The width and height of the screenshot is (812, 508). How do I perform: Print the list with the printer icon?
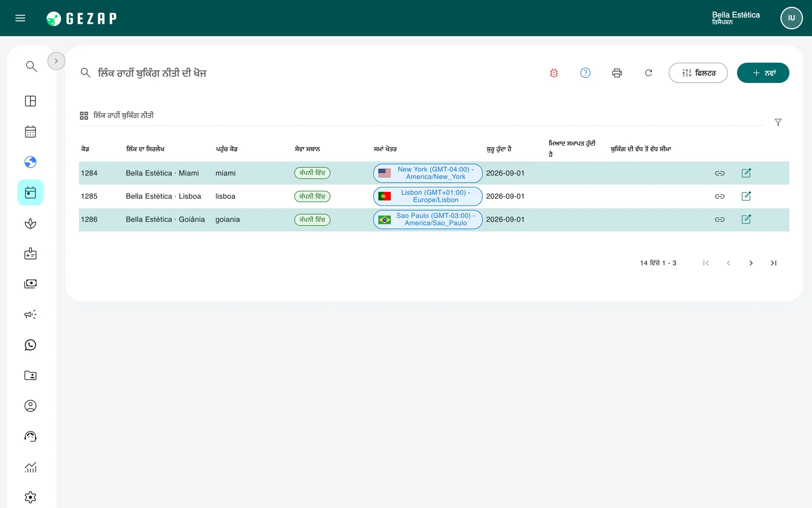coord(617,73)
